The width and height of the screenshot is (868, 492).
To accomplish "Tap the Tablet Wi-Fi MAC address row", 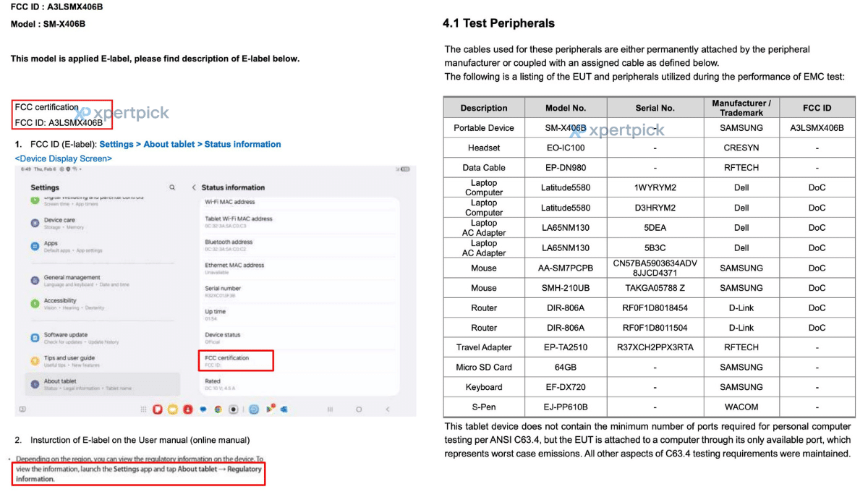I will click(300, 222).
